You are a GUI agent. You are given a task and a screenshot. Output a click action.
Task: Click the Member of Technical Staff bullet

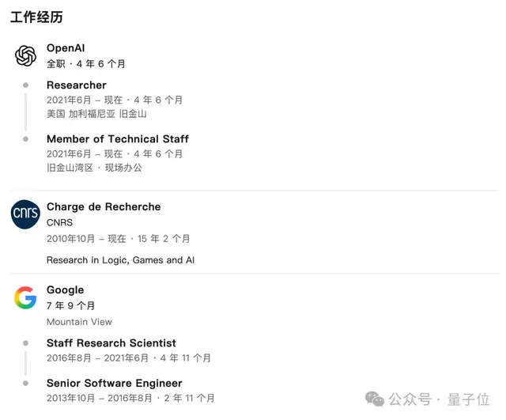coord(25,139)
